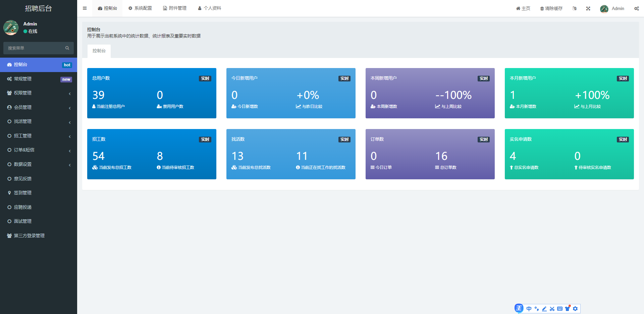Open 个人资料 top navigation tab
Viewport: 644px width, 314px height.
coord(209,8)
